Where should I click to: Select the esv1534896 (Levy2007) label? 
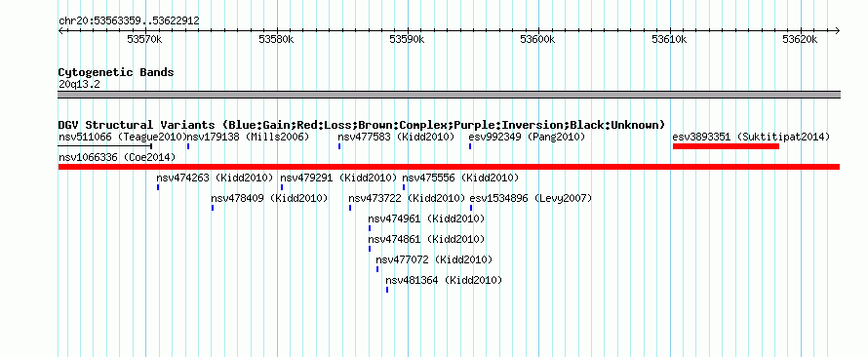point(531,198)
